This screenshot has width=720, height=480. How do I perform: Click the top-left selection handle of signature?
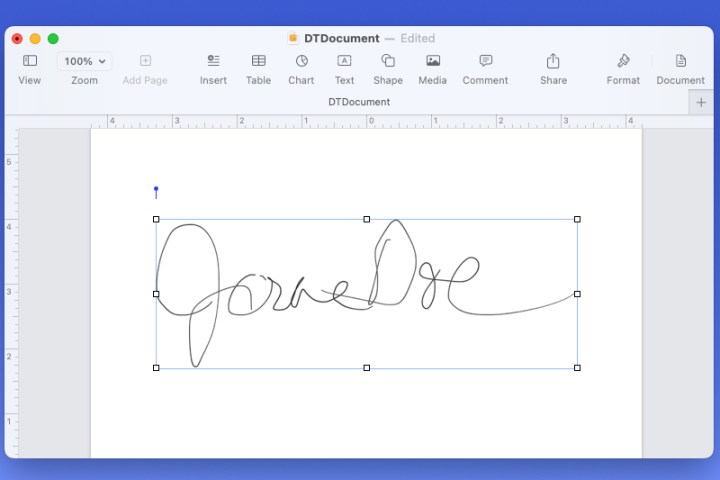tap(156, 219)
